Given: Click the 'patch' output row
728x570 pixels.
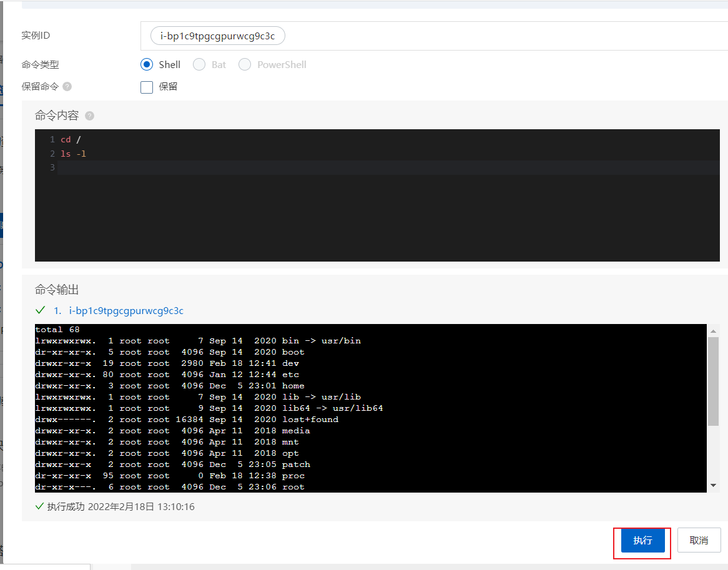Looking at the screenshot, I should (173, 464).
